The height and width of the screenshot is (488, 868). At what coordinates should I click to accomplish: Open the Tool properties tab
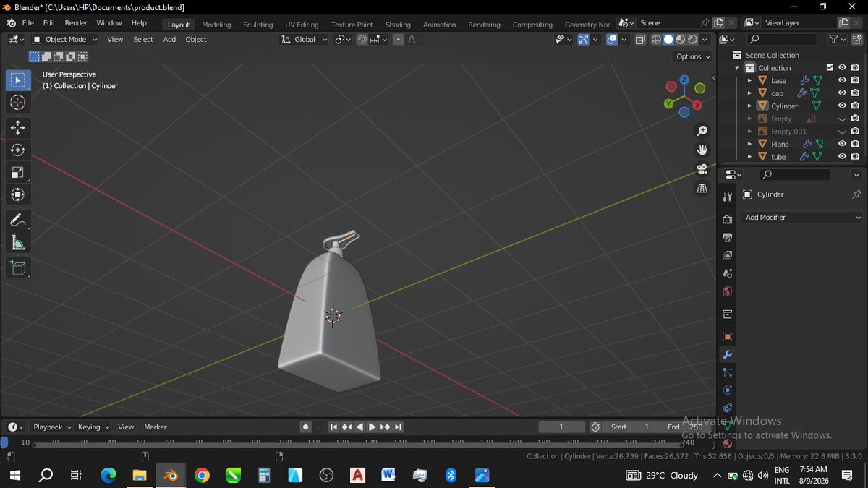pos(728,197)
